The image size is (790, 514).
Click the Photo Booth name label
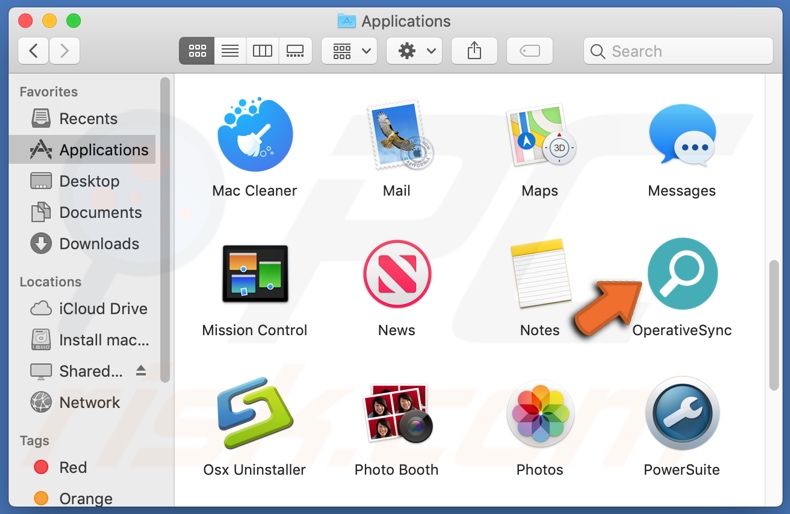[x=397, y=470]
